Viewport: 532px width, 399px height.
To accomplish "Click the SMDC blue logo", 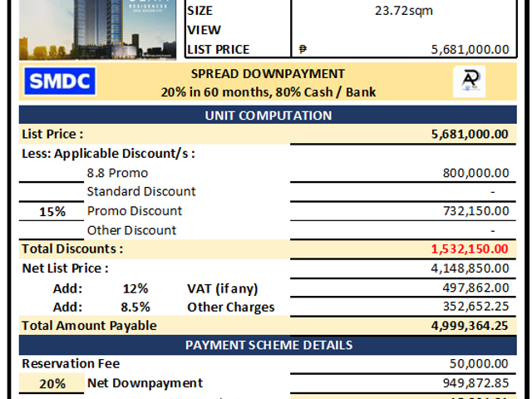I will 60,81.
